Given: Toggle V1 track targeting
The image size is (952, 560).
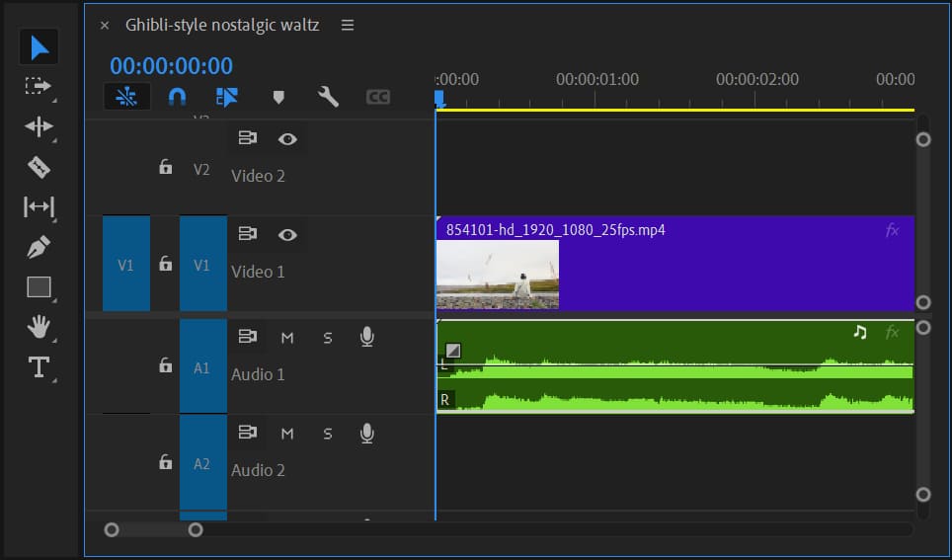Looking at the screenshot, I should tap(202, 264).
